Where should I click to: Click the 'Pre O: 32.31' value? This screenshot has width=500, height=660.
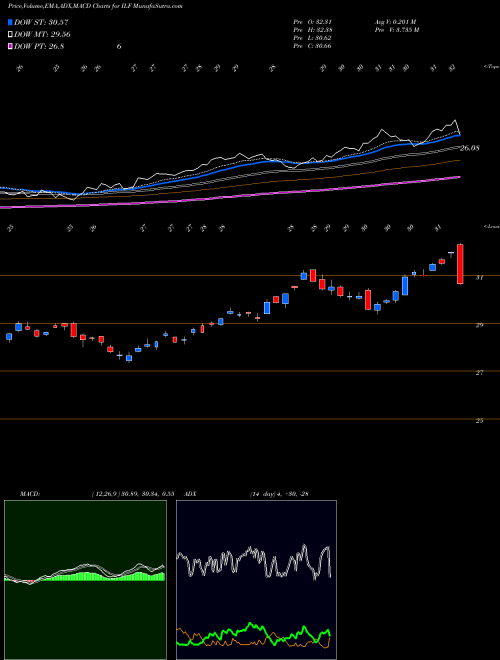click(312, 22)
